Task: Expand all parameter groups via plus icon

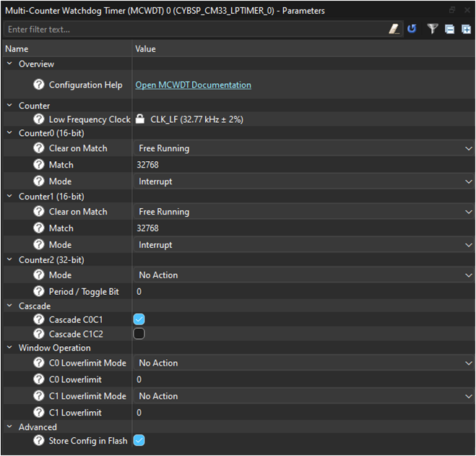Action: (466, 29)
